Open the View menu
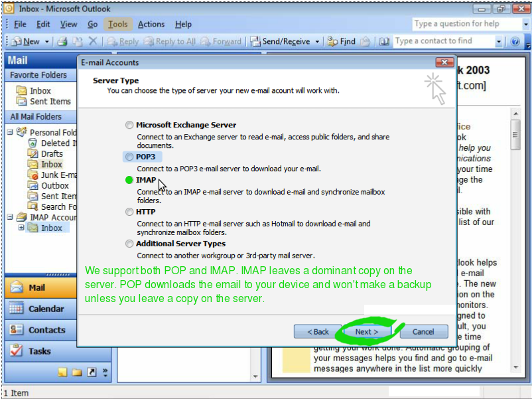 68,25
